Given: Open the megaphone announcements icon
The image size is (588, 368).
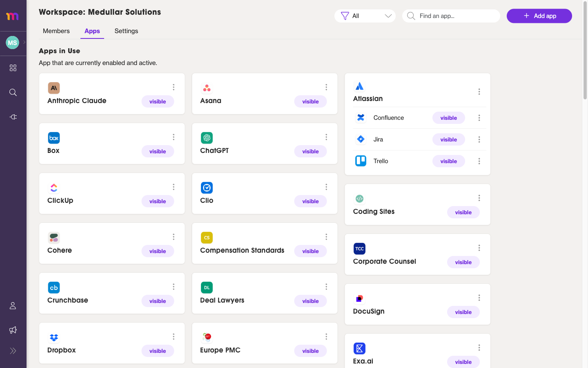Looking at the screenshot, I should [x=13, y=330].
